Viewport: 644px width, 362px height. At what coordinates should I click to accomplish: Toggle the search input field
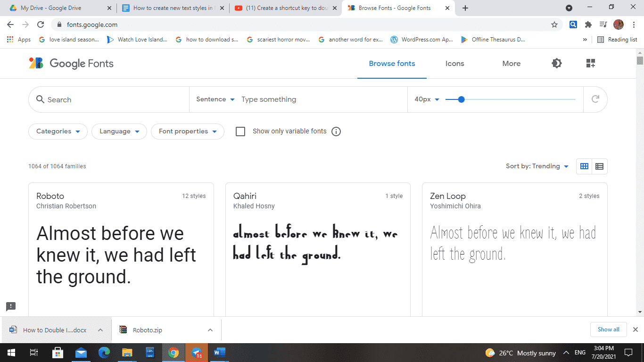[94, 99]
